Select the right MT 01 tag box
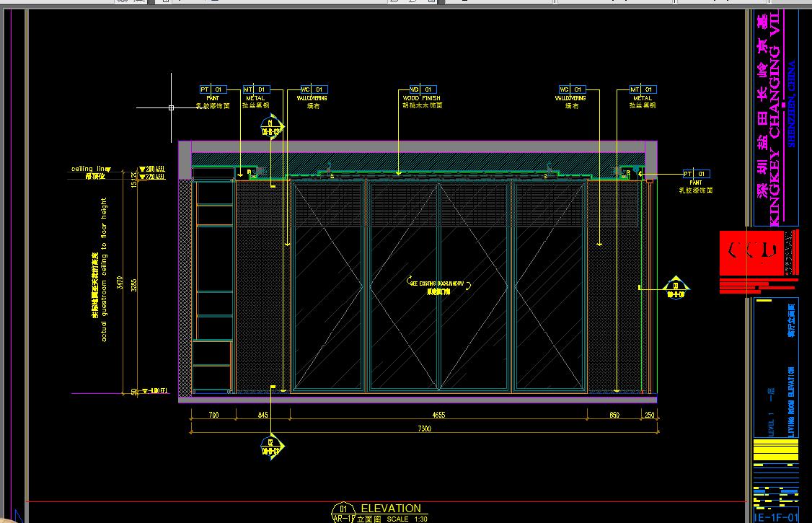Screen dimensions: 812x523 (x=643, y=89)
